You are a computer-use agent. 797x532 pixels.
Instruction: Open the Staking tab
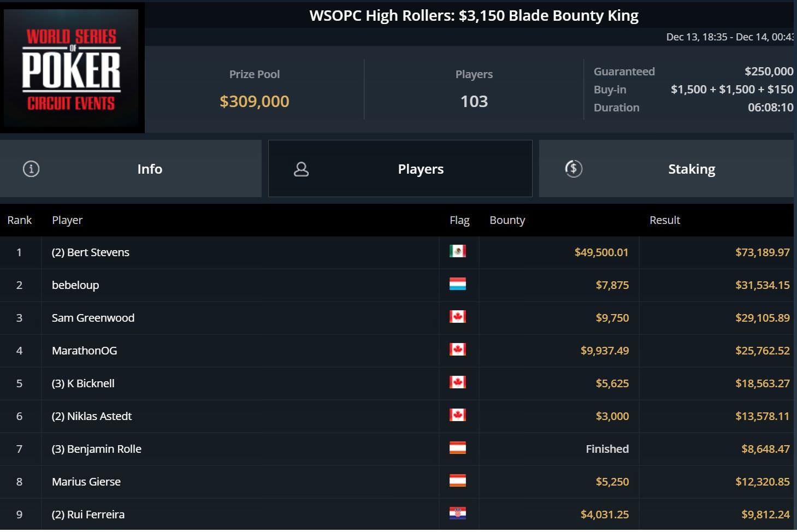coord(691,169)
